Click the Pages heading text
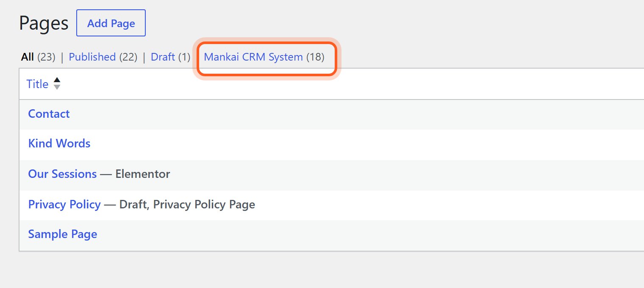644x288 pixels. pos(44,23)
